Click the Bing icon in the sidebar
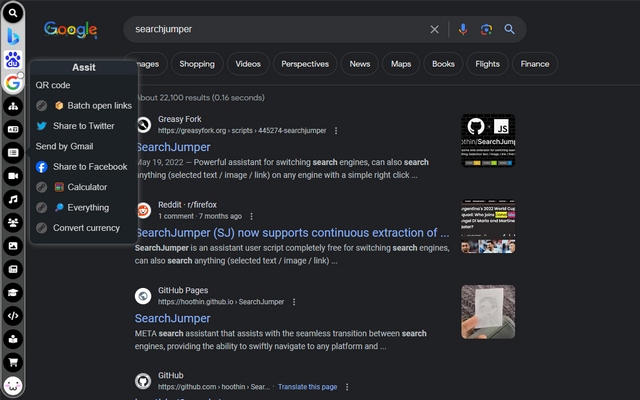 point(14,36)
